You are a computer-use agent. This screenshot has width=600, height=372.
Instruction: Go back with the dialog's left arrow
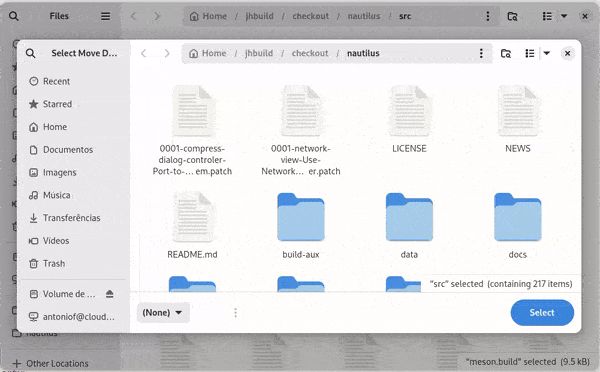143,53
